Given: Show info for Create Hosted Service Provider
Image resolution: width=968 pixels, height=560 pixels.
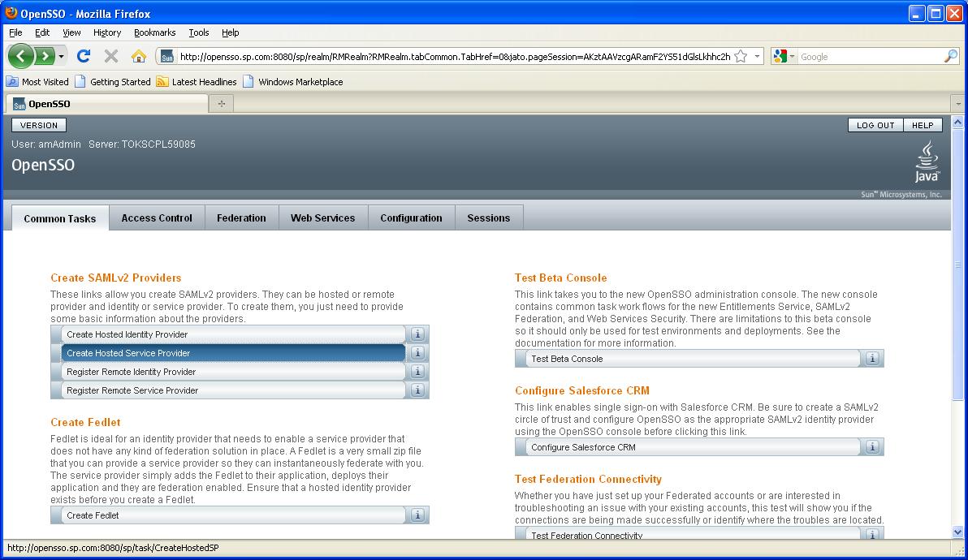Looking at the screenshot, I should (x=418, y=353).
